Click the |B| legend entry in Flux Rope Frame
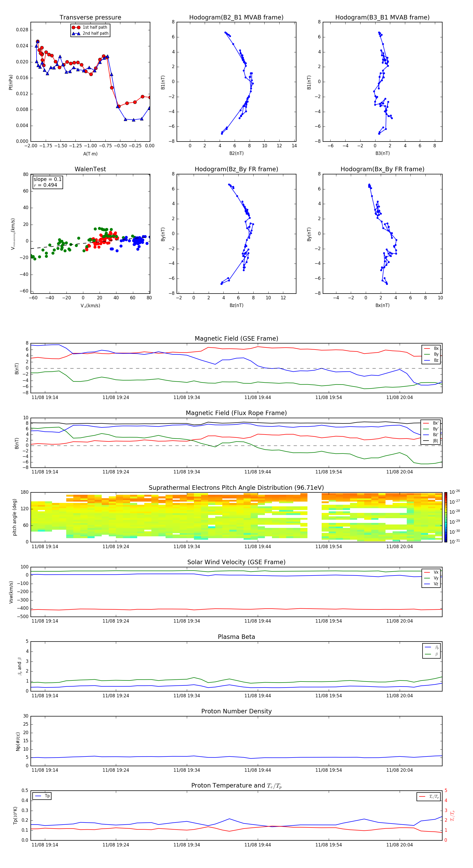473x868 pixels. pos(431,441)
